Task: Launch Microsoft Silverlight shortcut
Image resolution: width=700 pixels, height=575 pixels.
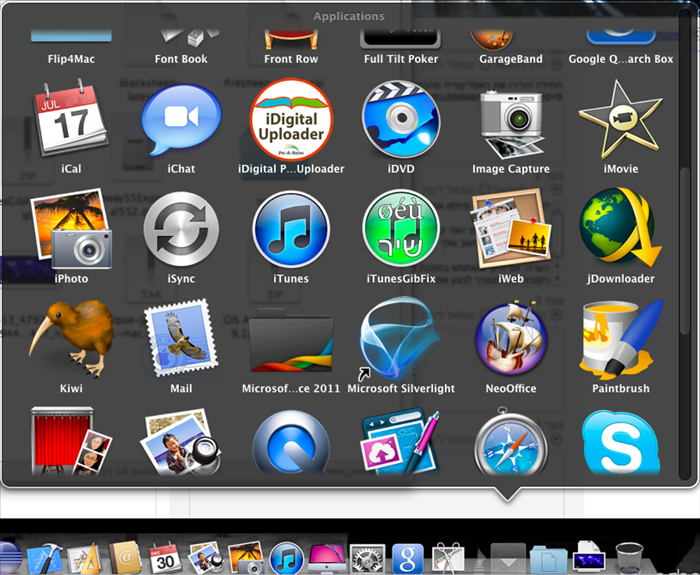Action: pyautogui.click(x=401, y=338)
